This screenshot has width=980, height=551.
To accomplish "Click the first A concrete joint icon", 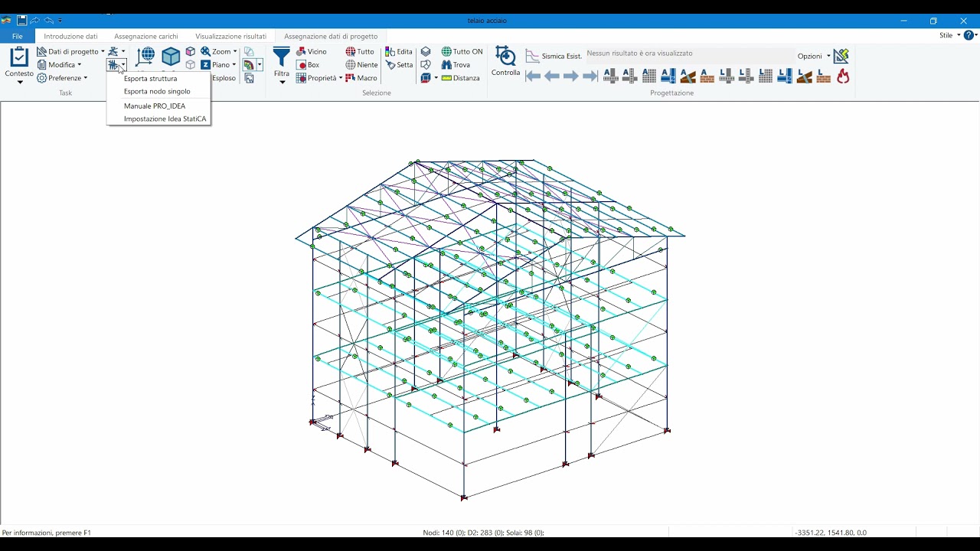I will pos(610,76).
